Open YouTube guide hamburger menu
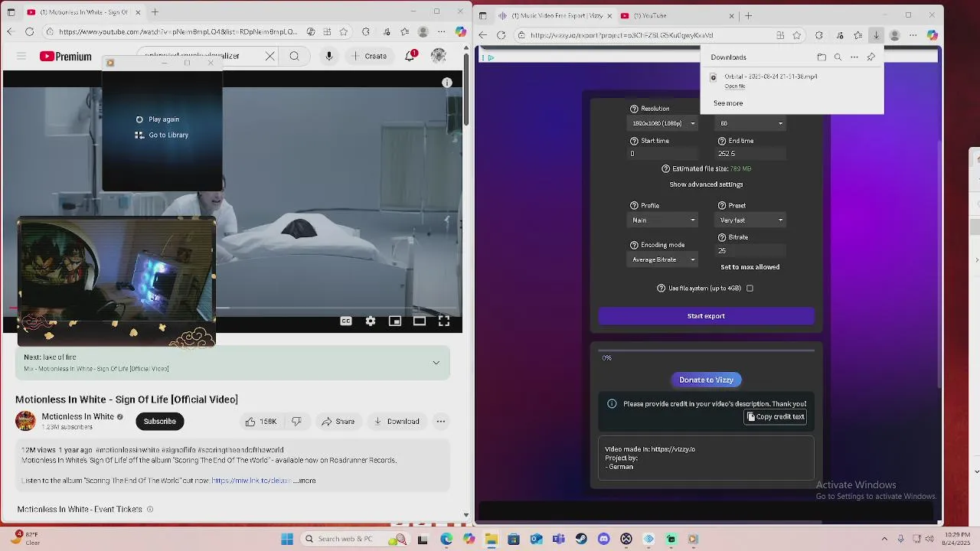The height and width of the screenshot is (551, 980). (21, 56)
